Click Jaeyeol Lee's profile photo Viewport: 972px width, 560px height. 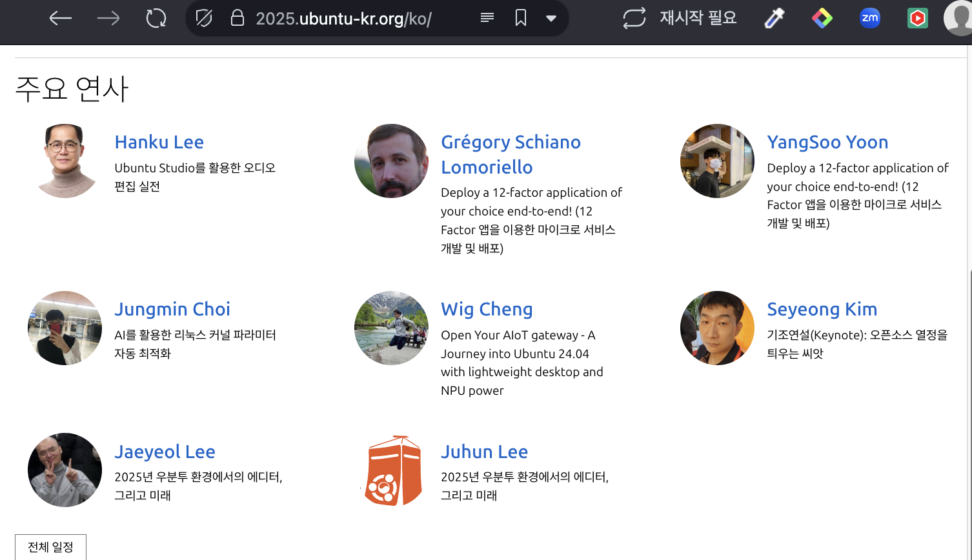point(65,470)
